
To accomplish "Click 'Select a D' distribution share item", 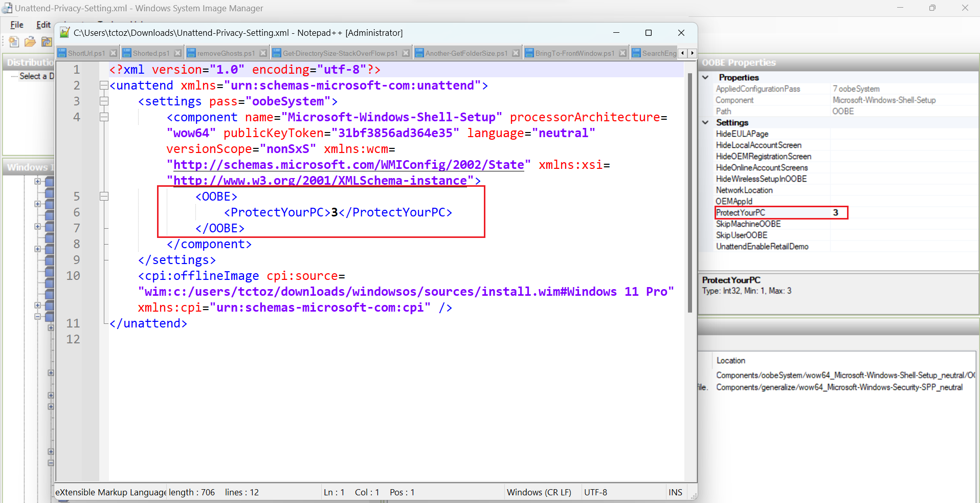I will (x=37, y=76).
